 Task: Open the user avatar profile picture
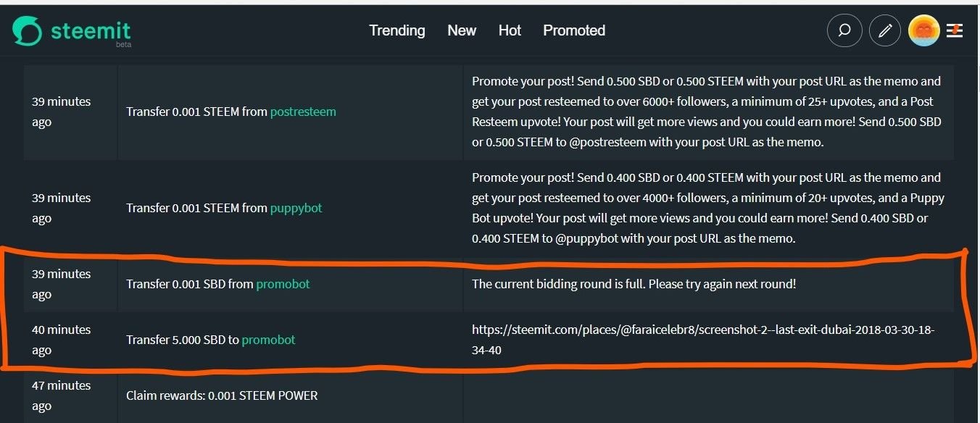click(923, 31)
